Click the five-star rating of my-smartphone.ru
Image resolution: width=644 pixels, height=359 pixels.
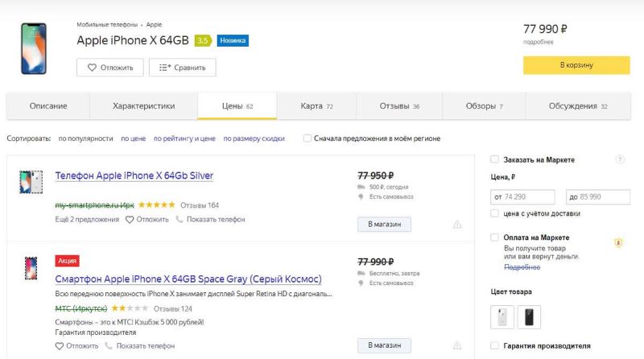[x=156, y=204]
